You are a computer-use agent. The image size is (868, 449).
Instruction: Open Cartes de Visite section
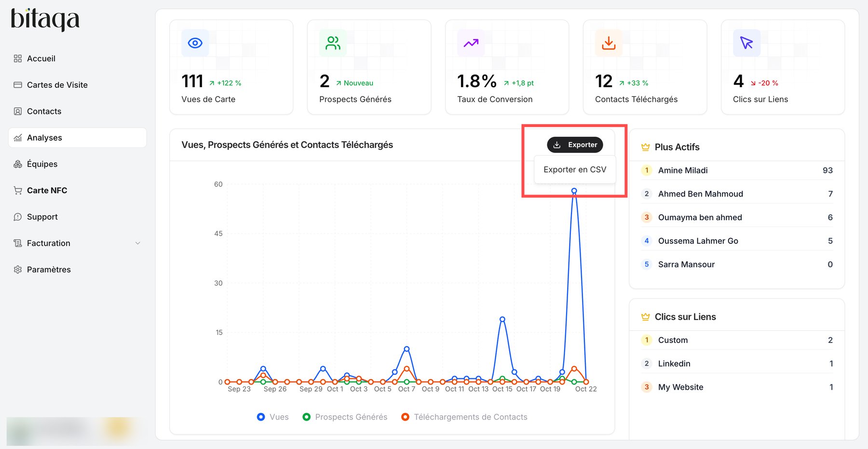(77, 85)
